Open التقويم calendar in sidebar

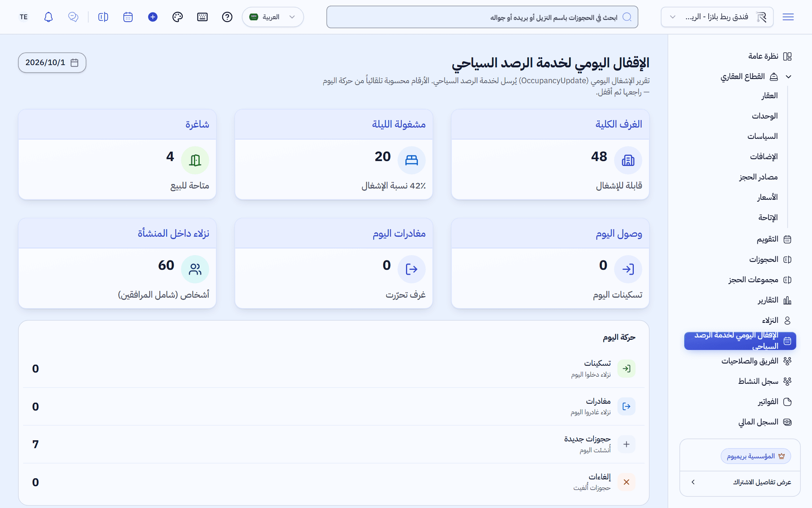pos(774,239)
